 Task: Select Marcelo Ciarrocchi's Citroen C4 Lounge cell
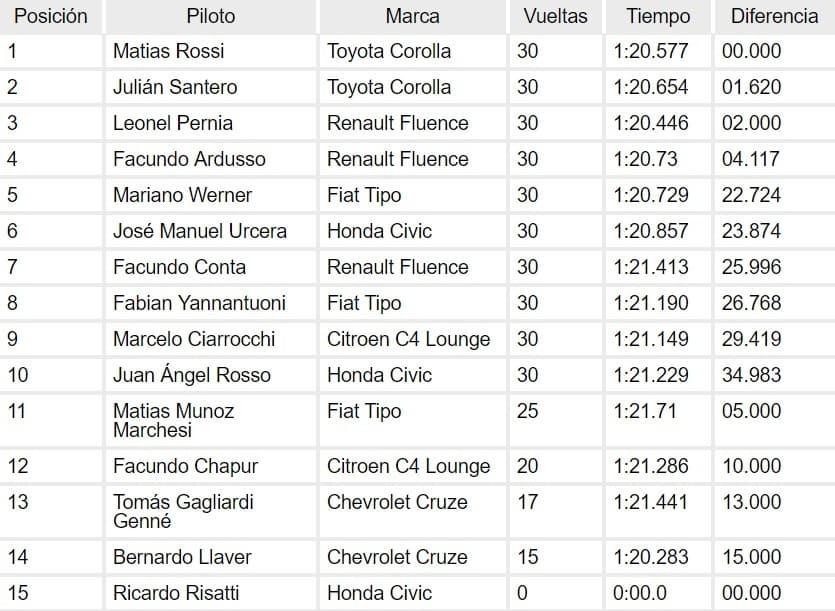pos(413,339)
